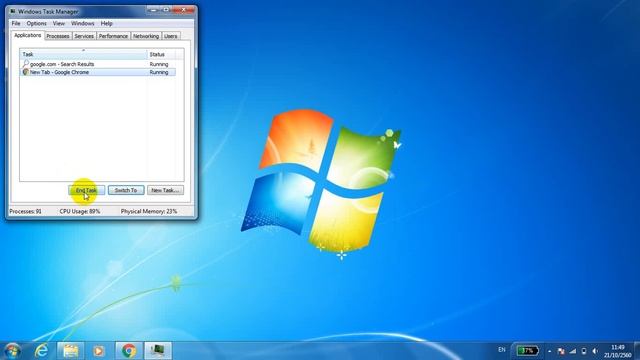Switch to the Users tab
The width and height of the screenshot is (640, 360).
pyautogui.click(x=171, y=36)
